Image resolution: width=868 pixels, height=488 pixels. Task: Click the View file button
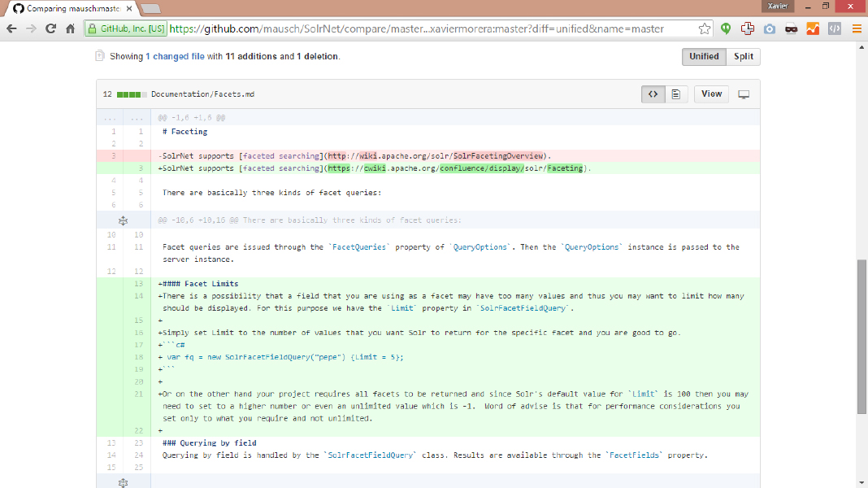pyautogui.click(x=711, y=94)
